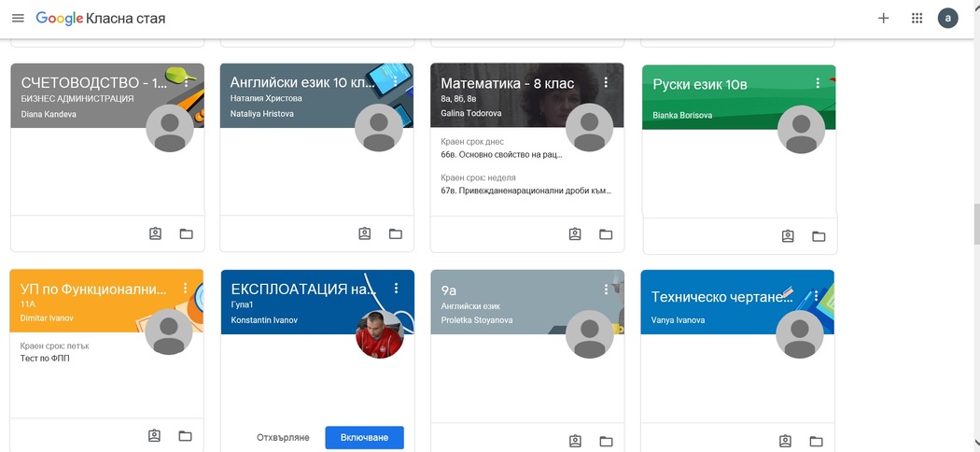Click the page's vertical scrollbar
The height and width of the screenshot is (452, 980).
pyautogui.click(x=974, y=222)
